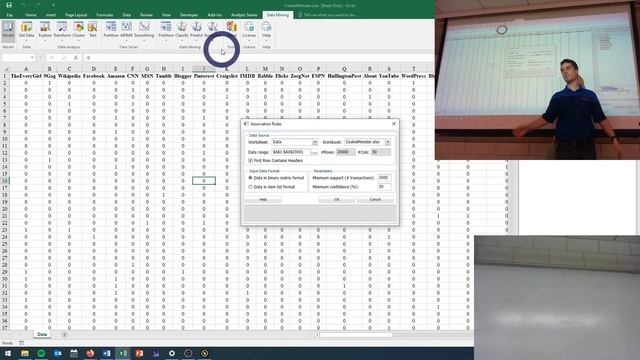Image resolution: width=640 pixels, height=360 pixels.
Task: Click Help button in Association Rules dialog
Action: click(263, 199)
